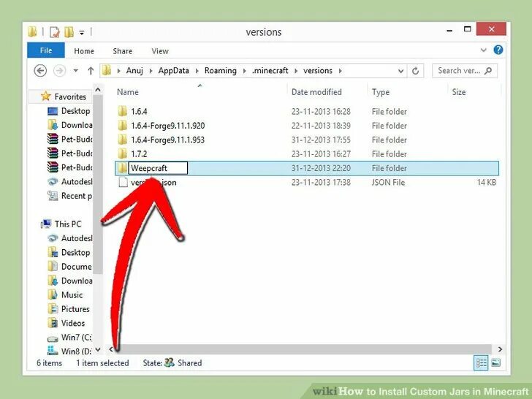Select the 1.7.2 folder

click(x=139, y=154)
